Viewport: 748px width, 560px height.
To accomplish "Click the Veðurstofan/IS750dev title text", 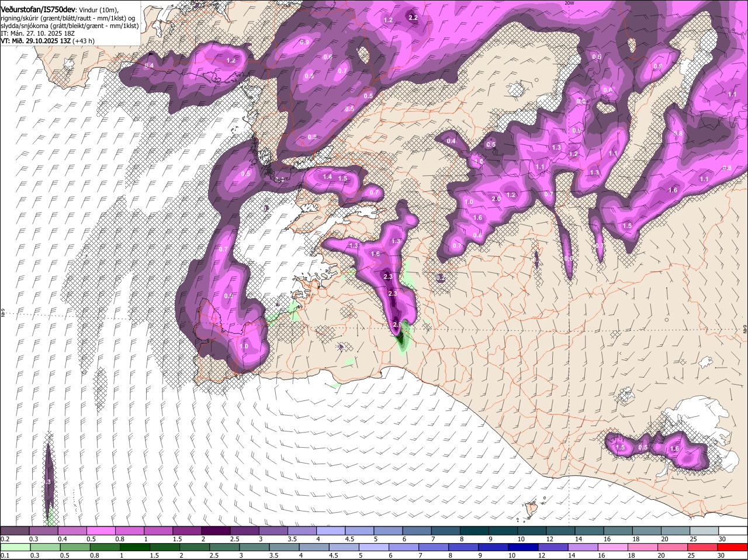I will pos(38,9).
